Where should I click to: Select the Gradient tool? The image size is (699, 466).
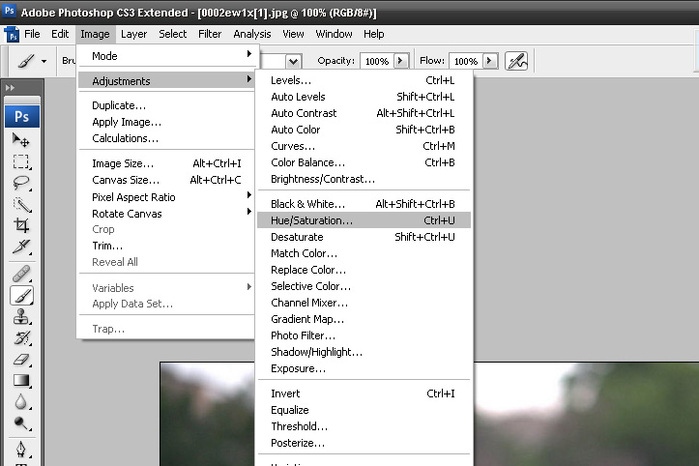pyautogui.click(x=21, y=381)
